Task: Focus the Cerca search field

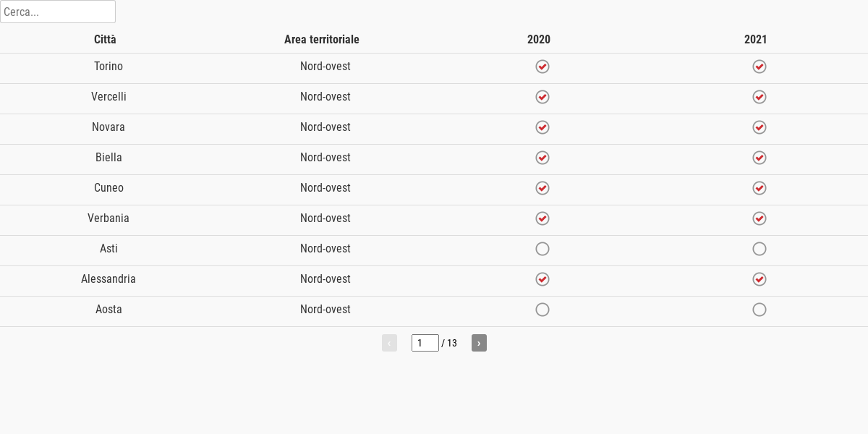Action: click(58, 12)
